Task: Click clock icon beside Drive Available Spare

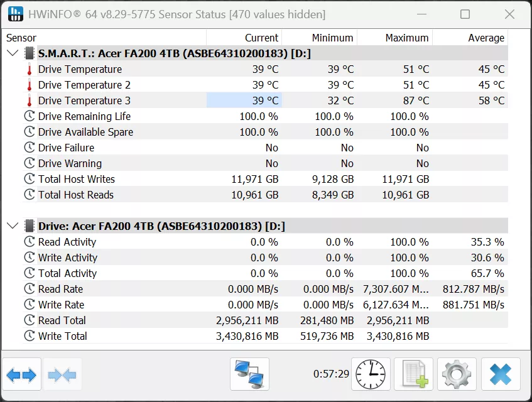Action: (30, 132)
